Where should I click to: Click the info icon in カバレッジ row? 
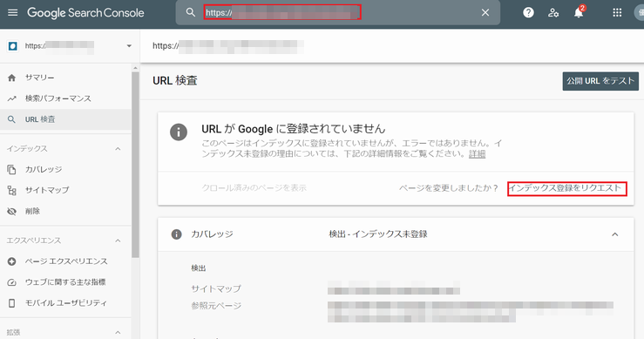point(176,234)
